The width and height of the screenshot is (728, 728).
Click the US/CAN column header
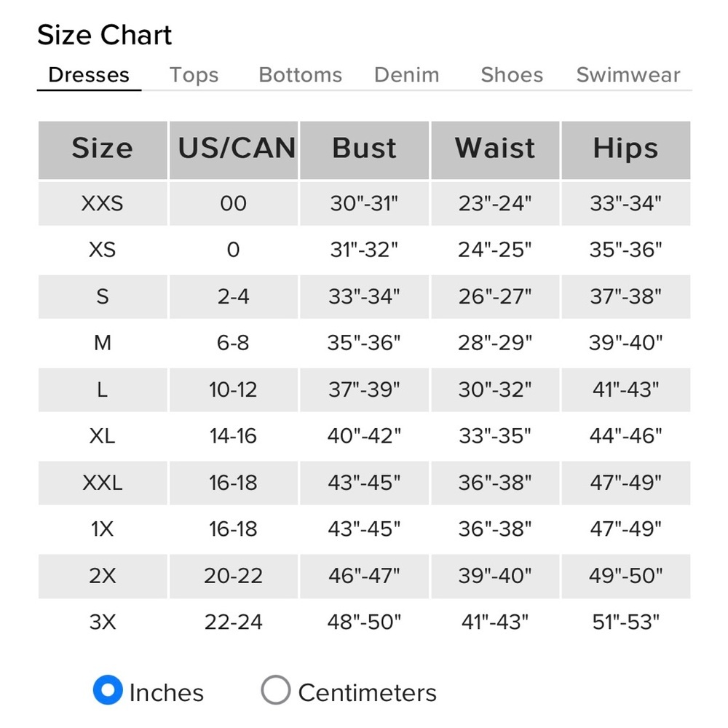pos(234,150)
